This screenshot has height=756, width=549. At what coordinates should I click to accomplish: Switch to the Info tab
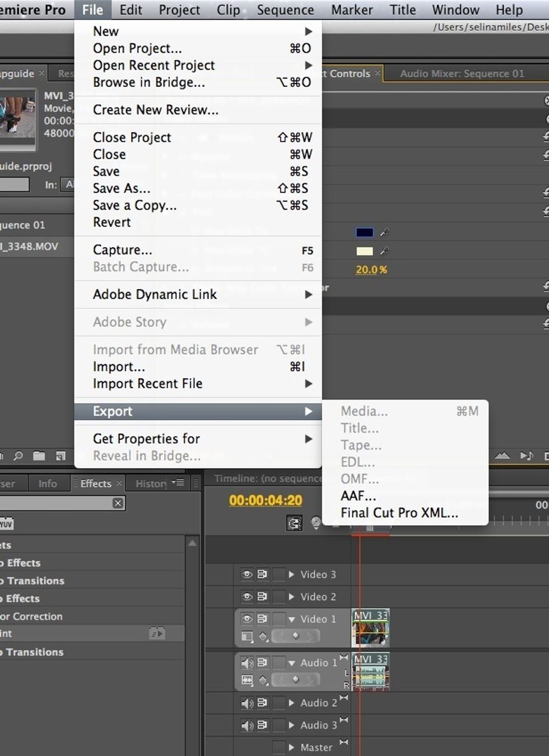(48, 483)
